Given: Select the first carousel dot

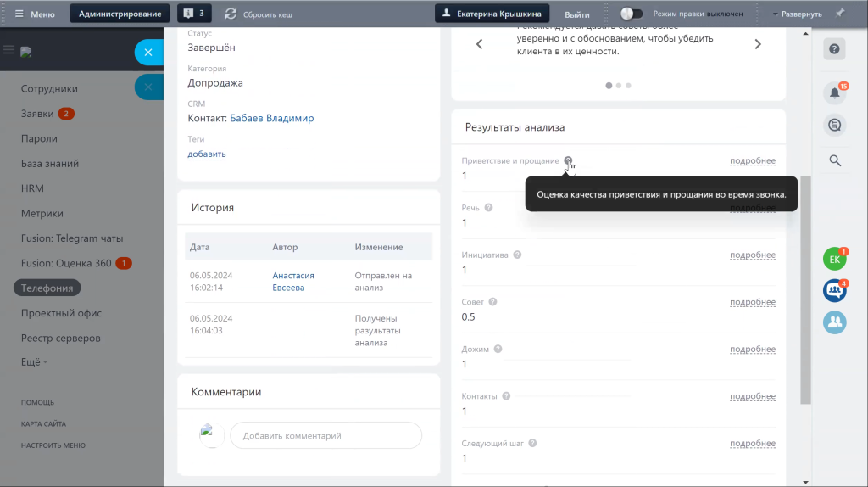Looking at the screenshot, I should coord(609,86).
